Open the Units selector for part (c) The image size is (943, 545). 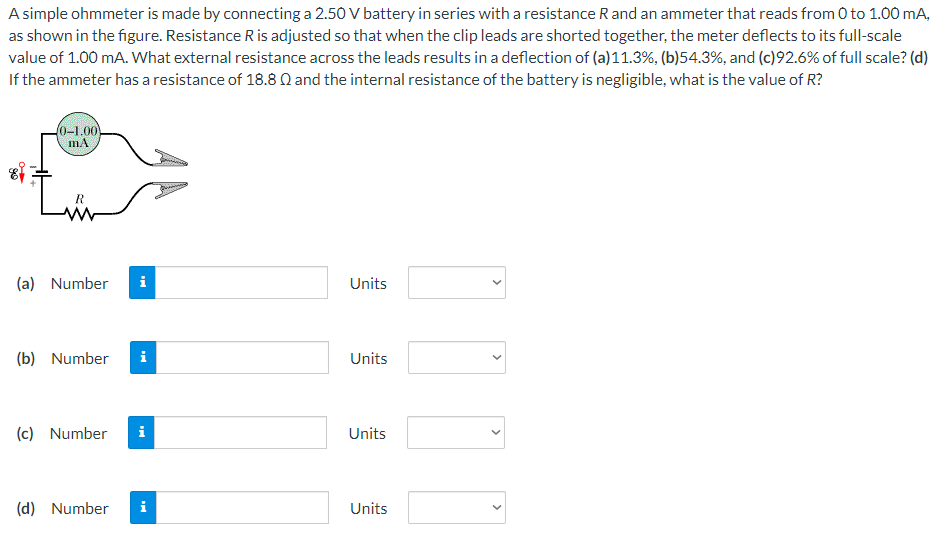point(456,433)
